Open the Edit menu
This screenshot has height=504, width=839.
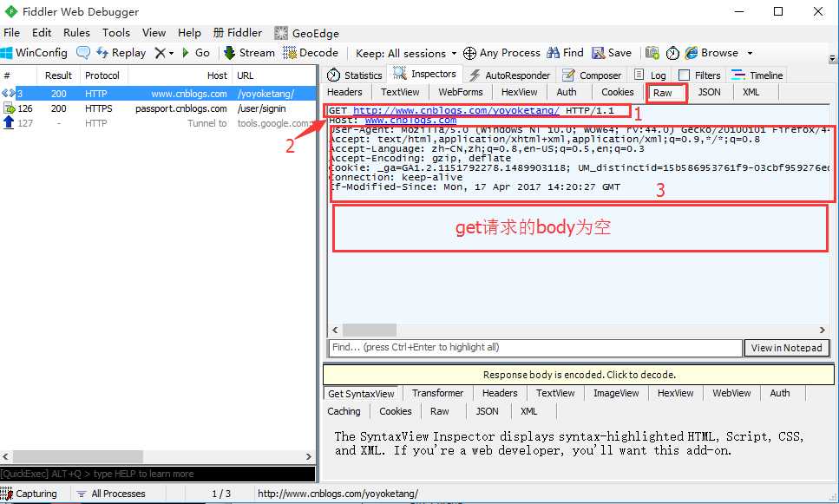coord(42,33)
